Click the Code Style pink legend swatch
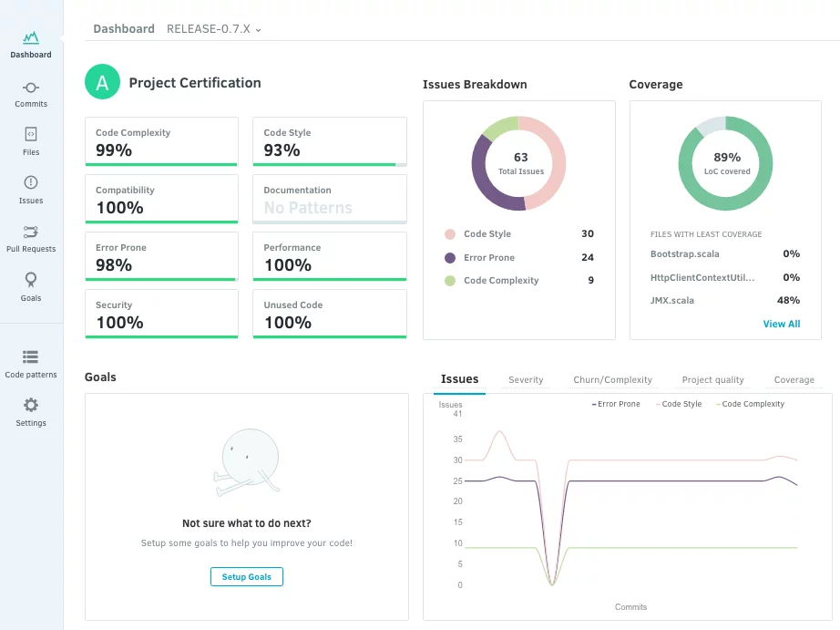 [x=449, y=234]
